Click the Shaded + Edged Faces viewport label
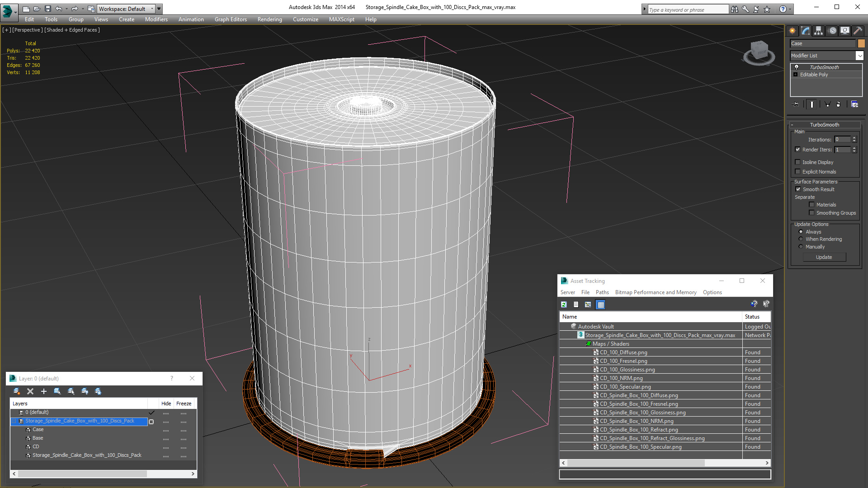The width and height of the screenshot is (868, 488). coord(72,30)
